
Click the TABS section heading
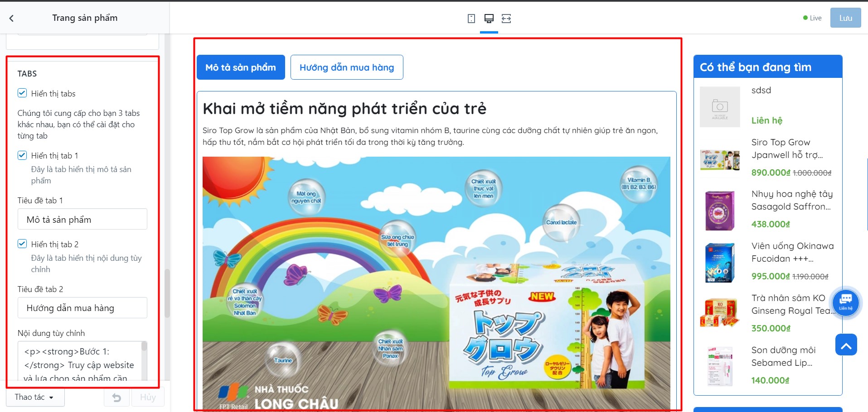(x=27, y=74)
